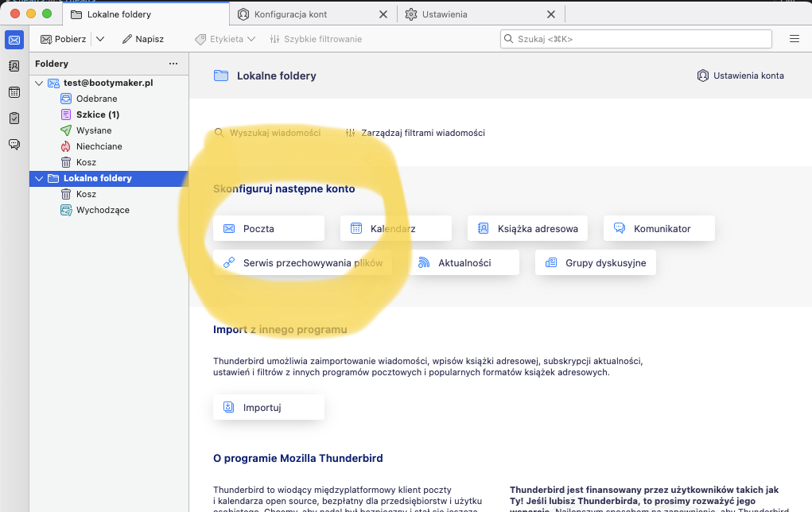Collapse the Lokalne foldery tree node

pyautogui.click(x=39, y=178)
